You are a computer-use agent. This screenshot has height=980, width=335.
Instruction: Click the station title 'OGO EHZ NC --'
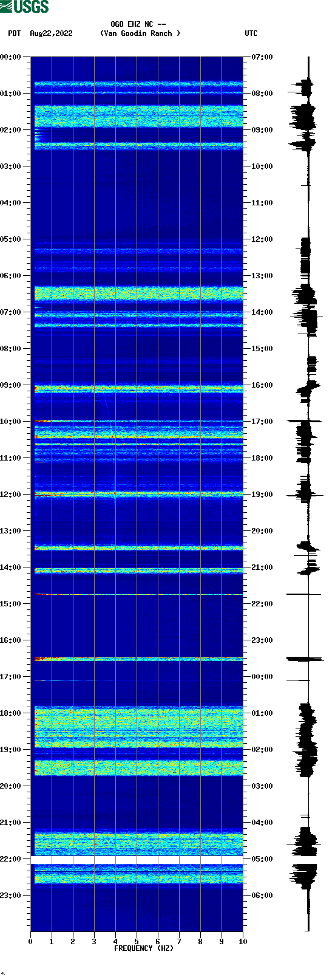[x=138, y=24]
